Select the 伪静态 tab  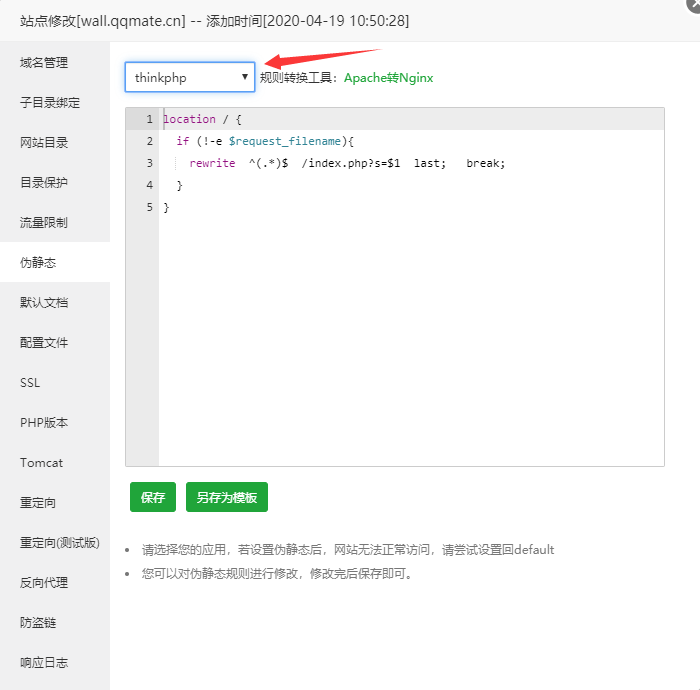(x=39, y=262)
